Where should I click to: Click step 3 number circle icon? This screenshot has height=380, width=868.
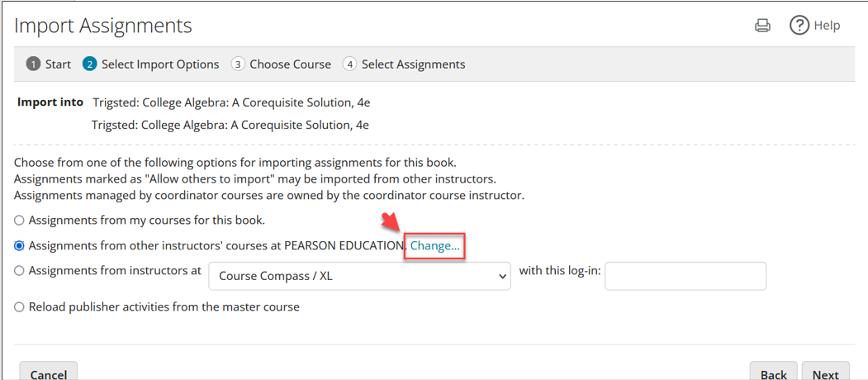pyautogui.click(x=238, y=64)
